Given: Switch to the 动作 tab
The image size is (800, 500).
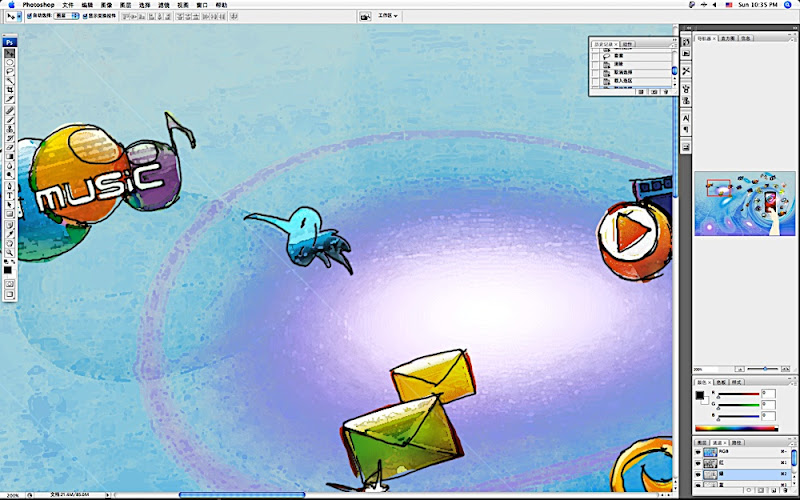Looking at the screenshot, I should pos(628,44).
